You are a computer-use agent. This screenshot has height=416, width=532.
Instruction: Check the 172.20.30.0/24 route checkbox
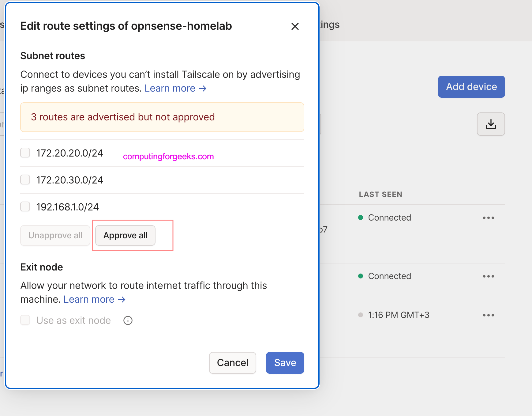pos(25,180)
